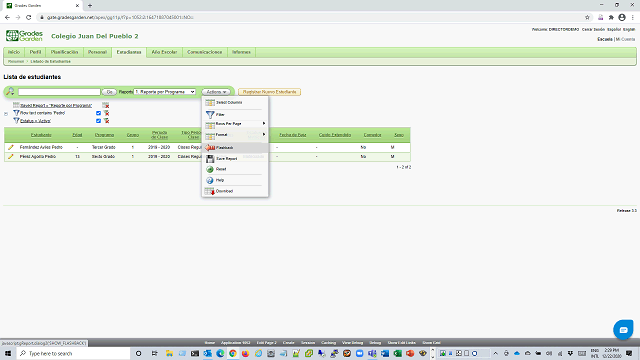Viewport: 640px width, 360px height.
Task: Choose Flashback from the Actions menu
Action: point(235,147)
